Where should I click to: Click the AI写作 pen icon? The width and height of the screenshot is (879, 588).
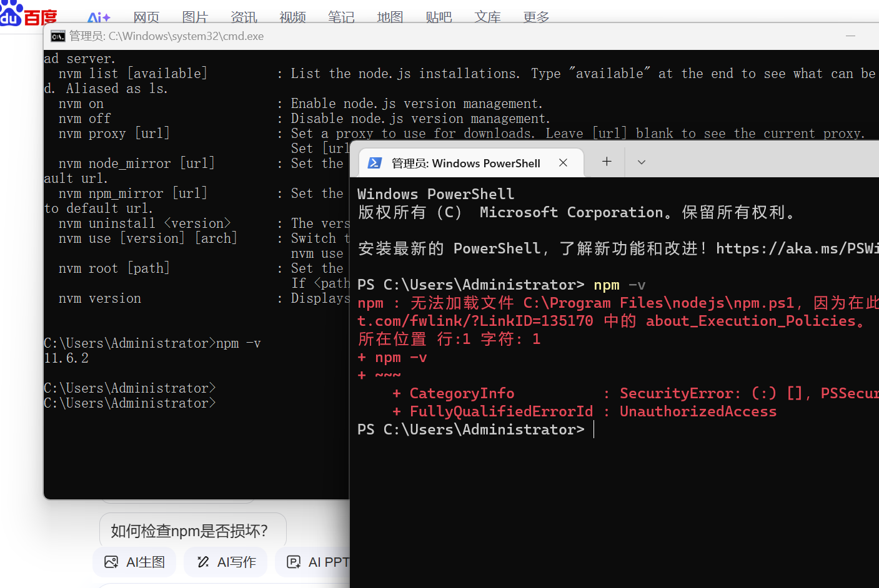(203, 562)
